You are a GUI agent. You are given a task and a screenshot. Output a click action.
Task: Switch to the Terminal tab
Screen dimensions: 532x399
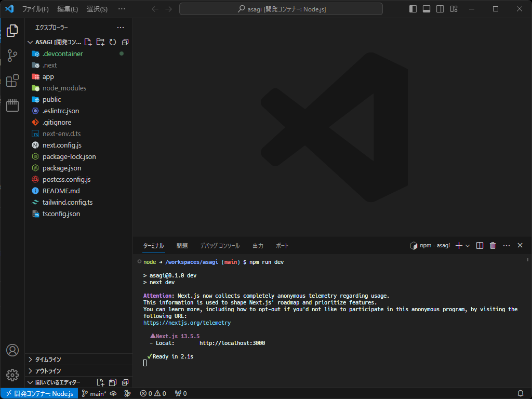[x=153, y=246]
